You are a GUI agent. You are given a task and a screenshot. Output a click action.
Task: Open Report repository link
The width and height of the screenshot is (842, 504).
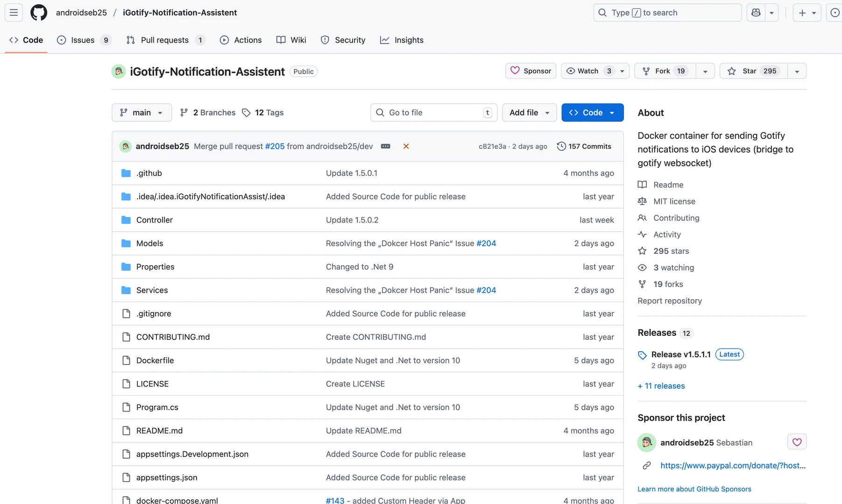tap(670, 301)
